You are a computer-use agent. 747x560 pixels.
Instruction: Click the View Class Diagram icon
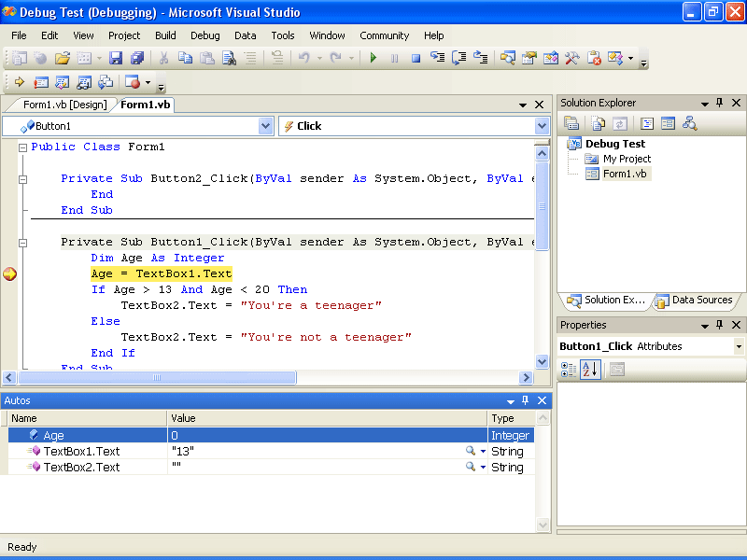click(690, 123)
